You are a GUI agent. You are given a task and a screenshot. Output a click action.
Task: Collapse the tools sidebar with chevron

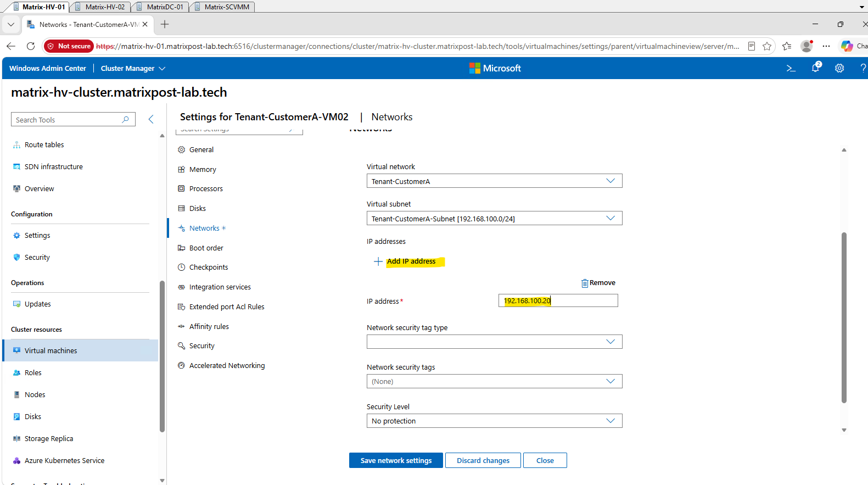[x=151, y=119]
